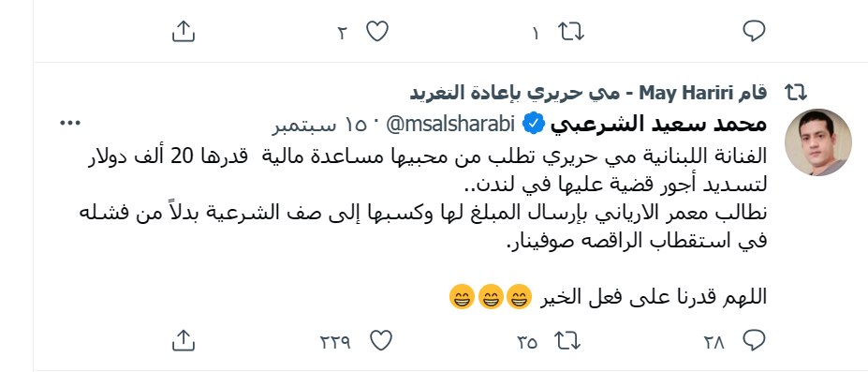Like the top tweet with 2 likes

click(377, 32)
